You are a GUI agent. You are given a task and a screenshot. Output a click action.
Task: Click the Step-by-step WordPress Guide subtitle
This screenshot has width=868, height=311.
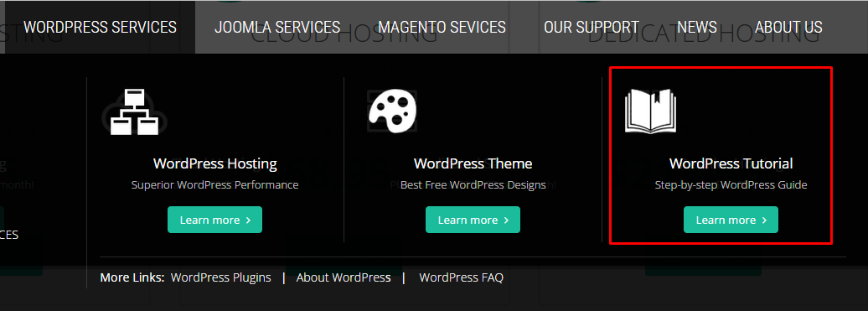point(731,184)
